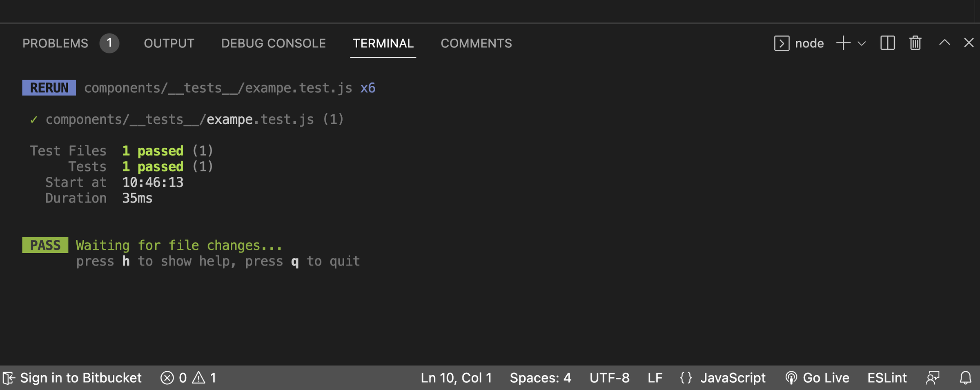
Task: Click ESLint status button
Action: click(887, 378)
